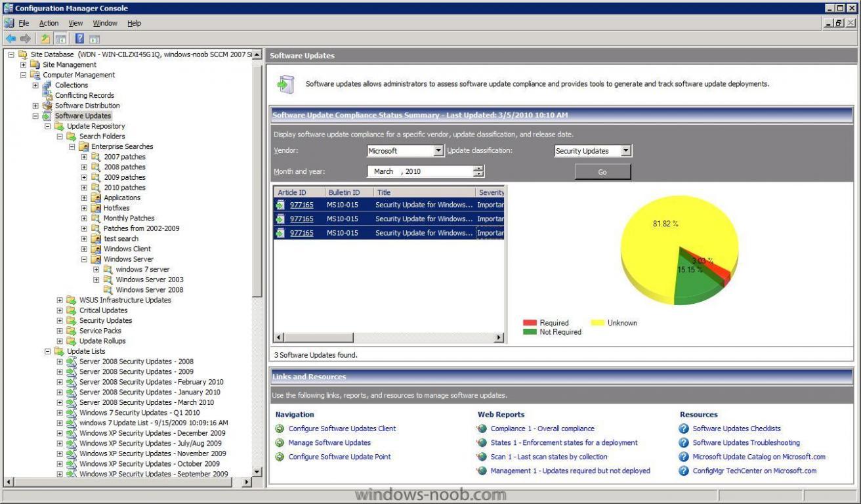Open Microsoft Update Catalog on Microsoft.com link
Screen dimensions: 861x504
(x=759, y=457)
